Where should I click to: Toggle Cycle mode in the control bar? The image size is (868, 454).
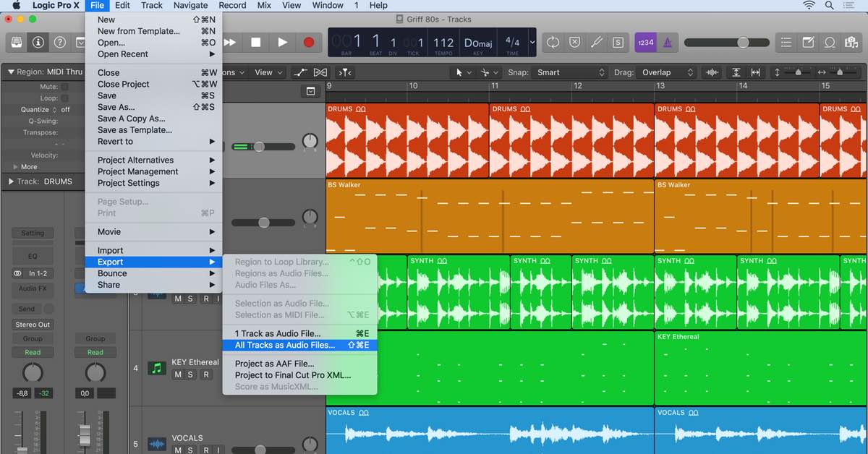(553, 42)
